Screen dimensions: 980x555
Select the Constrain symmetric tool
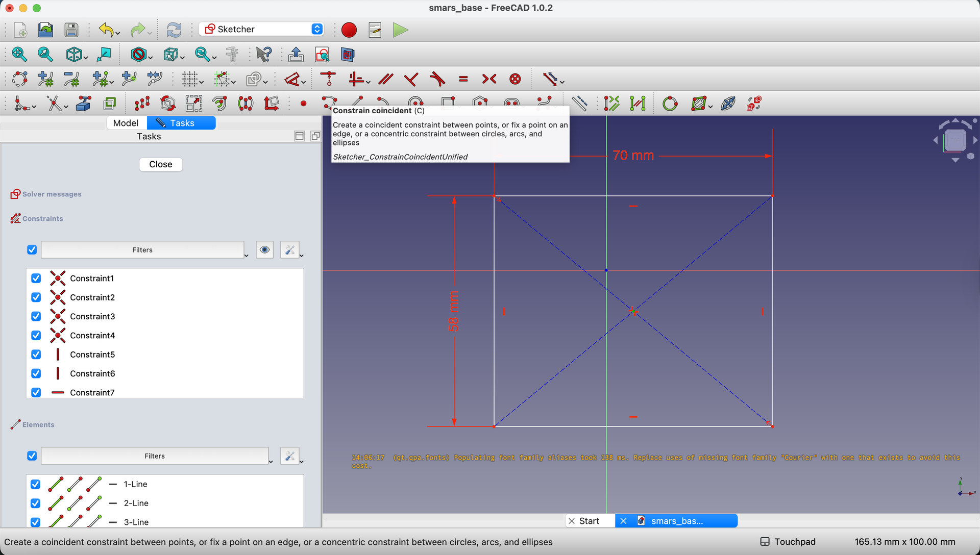(489, 79)
